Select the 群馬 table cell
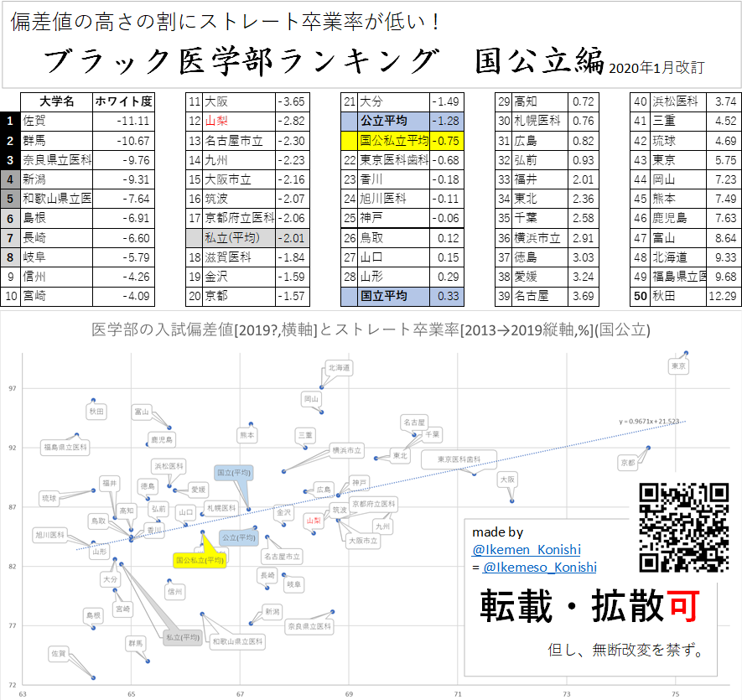This screenshot has height=700, width=742. click(x=56, y=141)
